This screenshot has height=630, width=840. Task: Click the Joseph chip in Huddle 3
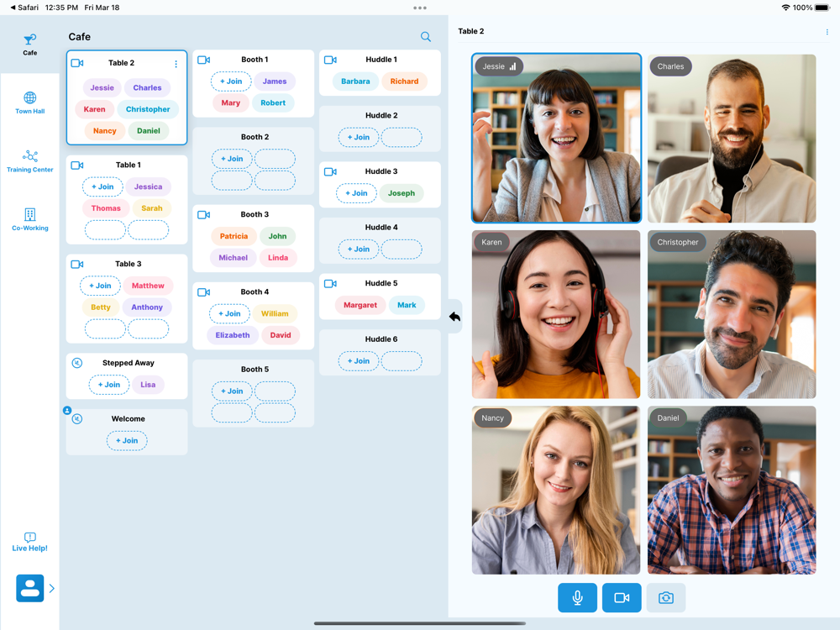(402, 193)
